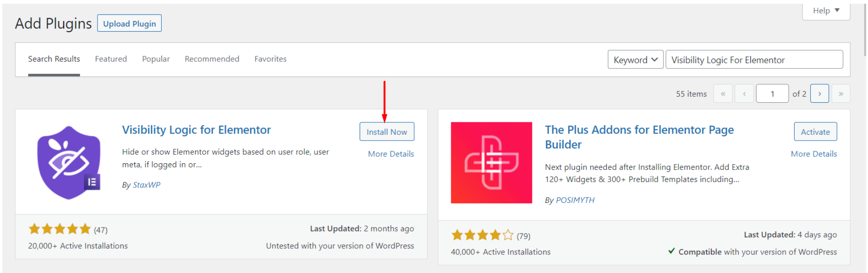Jump to last page of results
868x273 pixels.
pyautogui.click(x=841, y=93)
